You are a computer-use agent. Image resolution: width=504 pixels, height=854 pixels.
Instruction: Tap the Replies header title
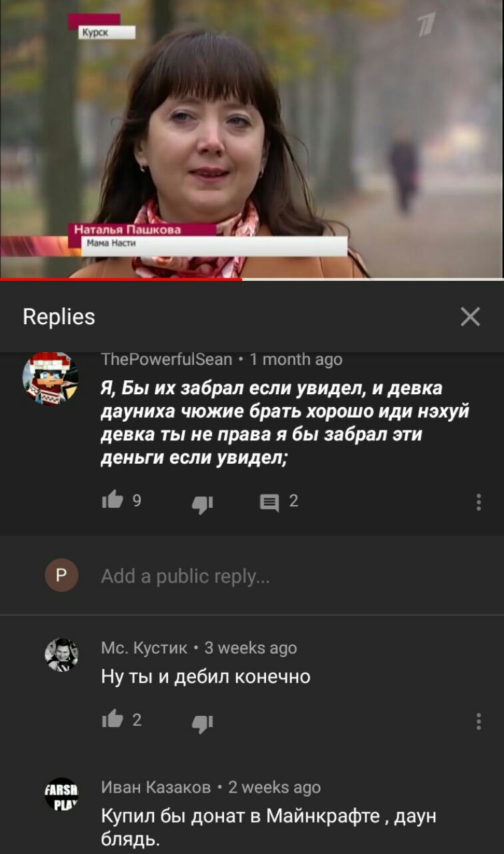59,316
